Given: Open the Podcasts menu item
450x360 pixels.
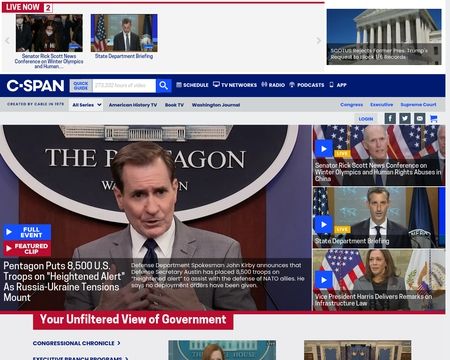Looking at the screenshot, I should 307,85.
